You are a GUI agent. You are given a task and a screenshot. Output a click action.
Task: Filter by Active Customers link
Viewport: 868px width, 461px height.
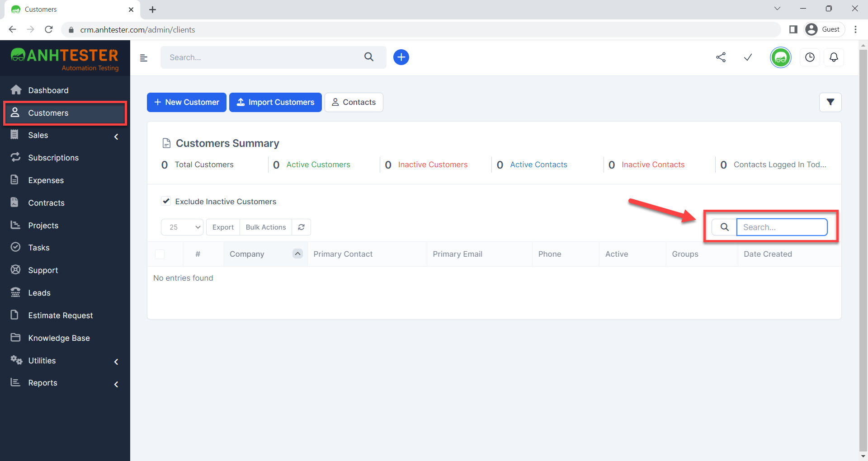tap(318, 165)
